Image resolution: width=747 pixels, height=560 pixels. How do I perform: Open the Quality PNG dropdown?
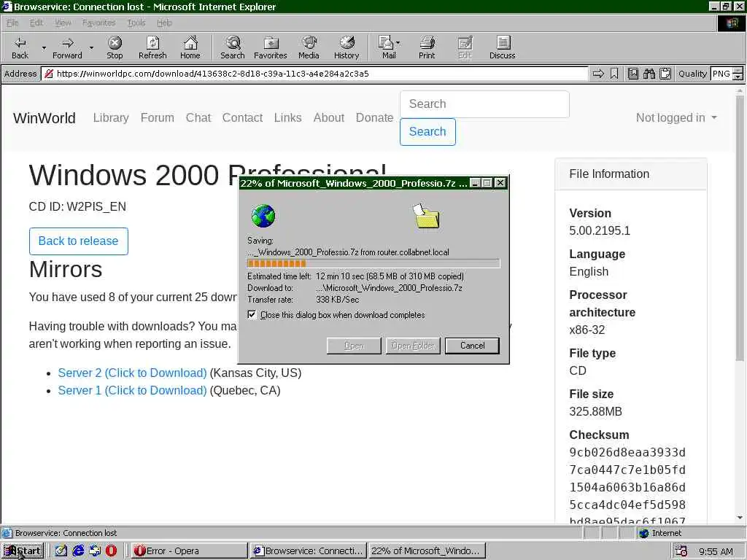[738, 74]
